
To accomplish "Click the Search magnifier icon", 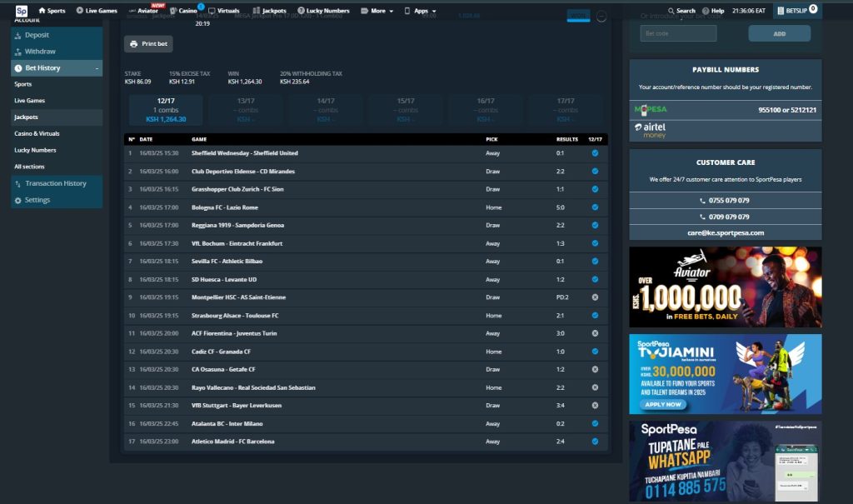I will click(x=671, y=10).
